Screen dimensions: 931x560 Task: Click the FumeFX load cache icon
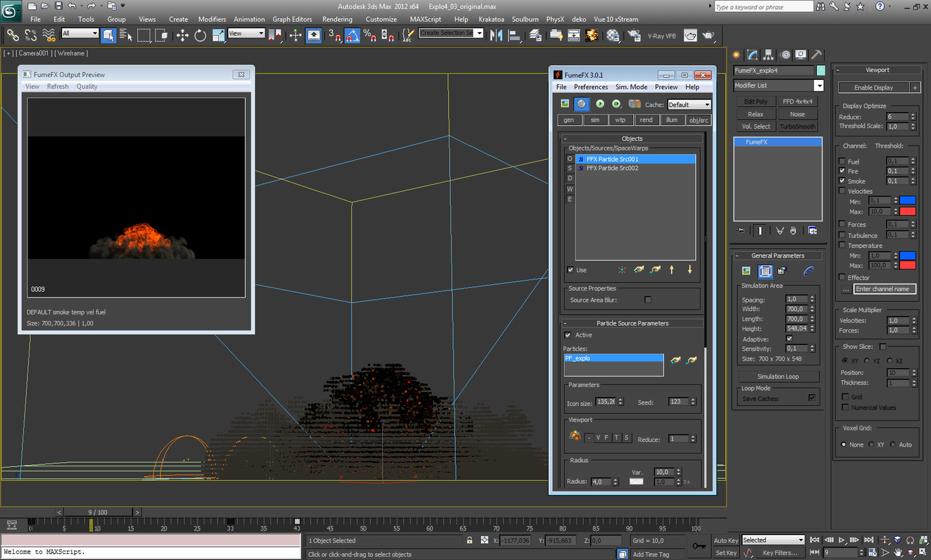[636, 103]
